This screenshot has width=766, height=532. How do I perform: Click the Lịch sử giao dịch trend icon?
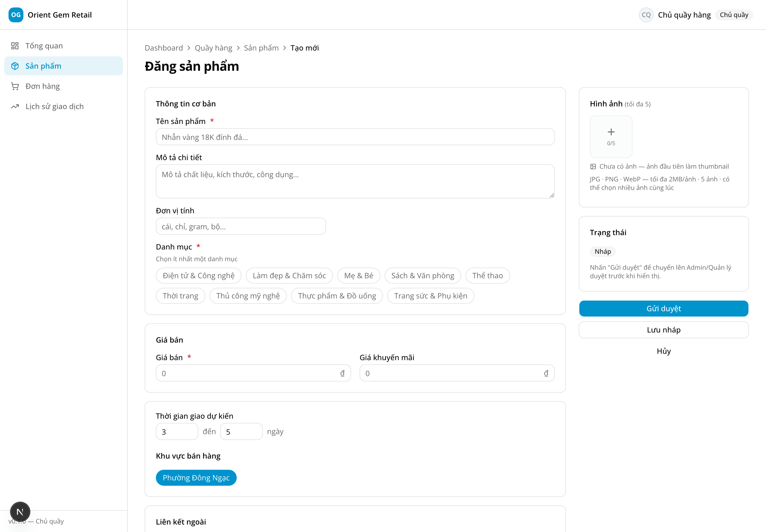15,107
